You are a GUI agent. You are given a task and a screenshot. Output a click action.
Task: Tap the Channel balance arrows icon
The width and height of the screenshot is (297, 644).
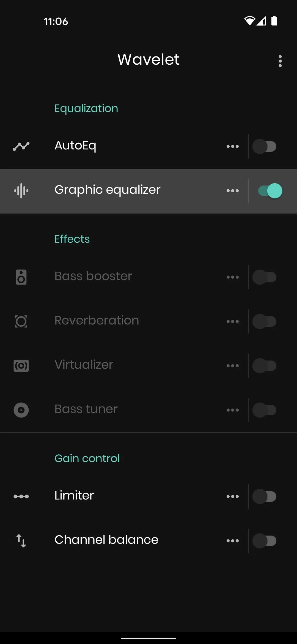click(x=21, y=541)
